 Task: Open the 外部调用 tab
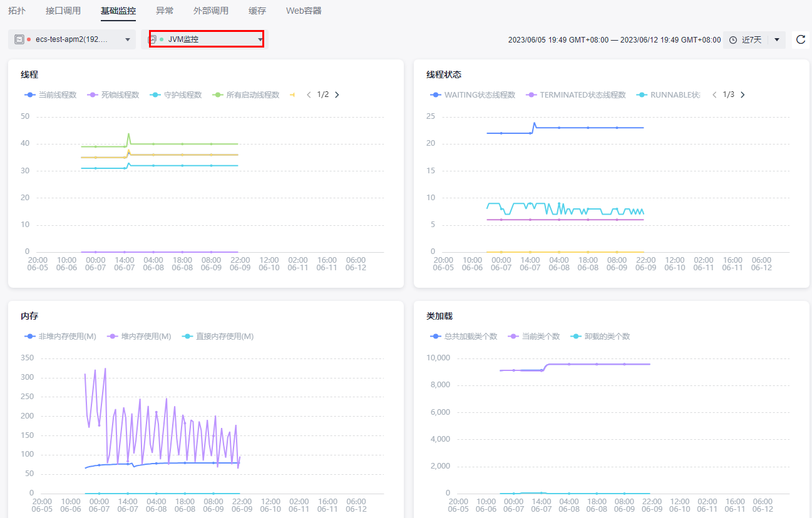(x=211, y=11)
